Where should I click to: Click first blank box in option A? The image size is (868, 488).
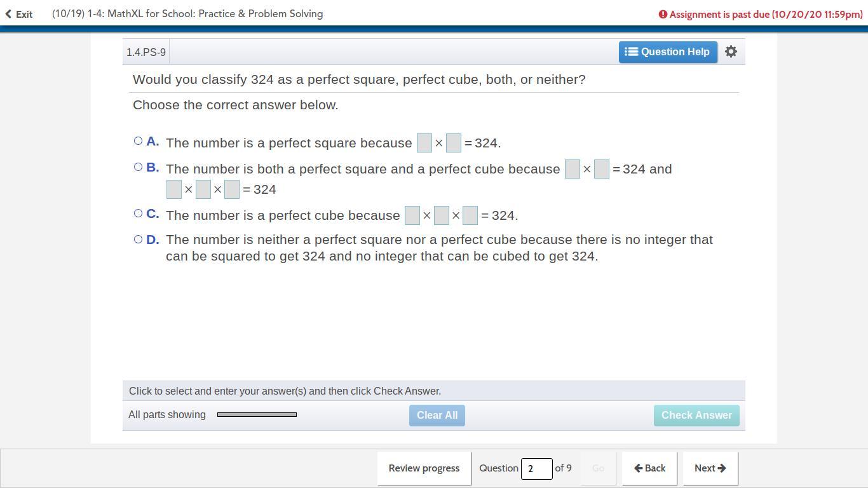(x=424, y=143)
